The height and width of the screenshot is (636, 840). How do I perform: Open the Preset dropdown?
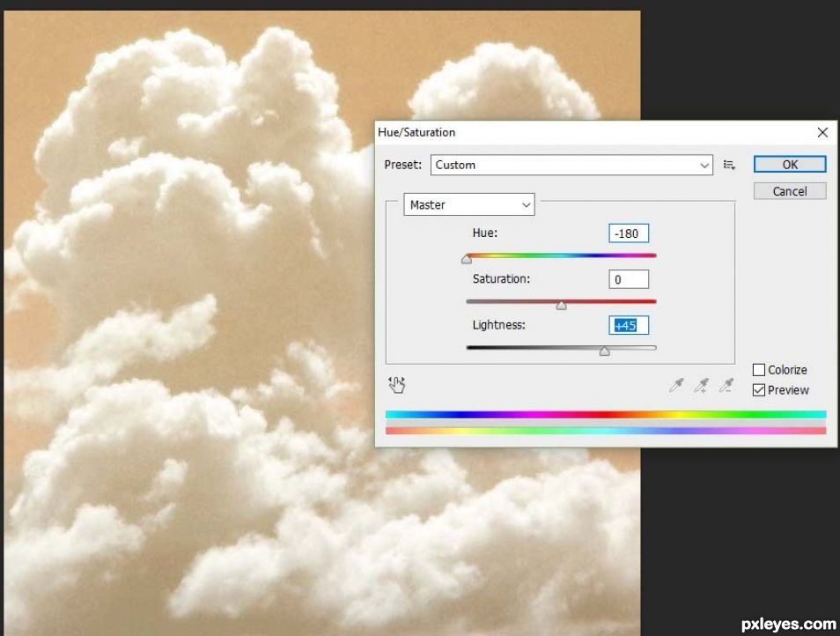click(x=571, y=165)
